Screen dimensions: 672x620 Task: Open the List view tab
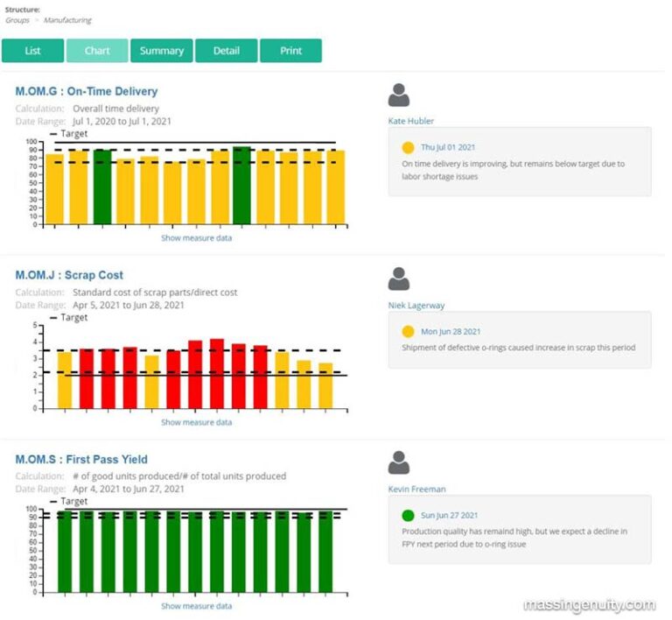point(33,51)
